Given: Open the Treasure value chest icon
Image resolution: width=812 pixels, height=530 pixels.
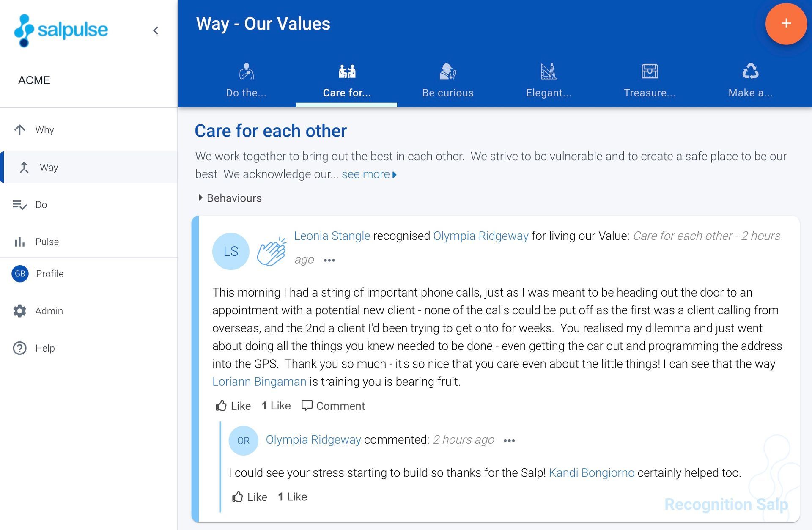Looking at the screenshot, I should tap(649, 72).
